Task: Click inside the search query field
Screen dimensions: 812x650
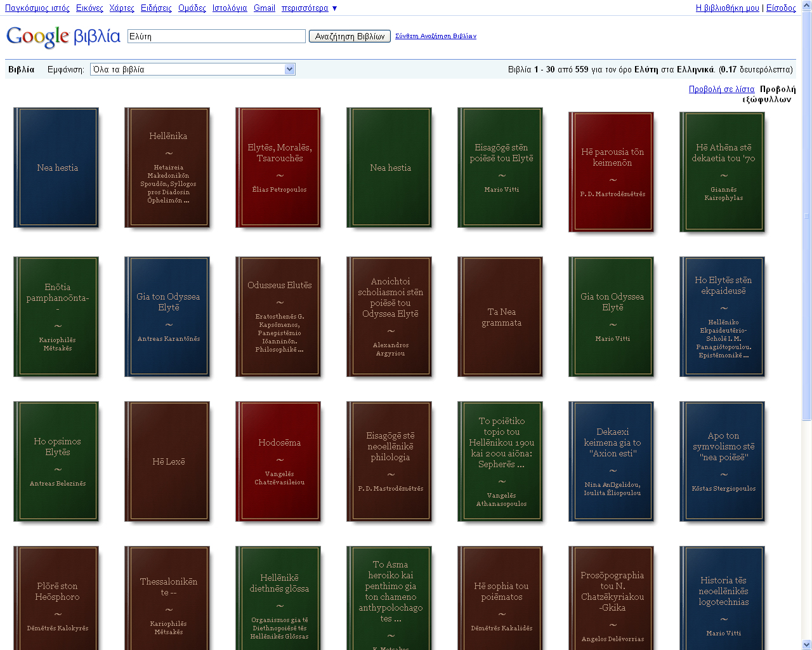Action: (x=216, y=36)
